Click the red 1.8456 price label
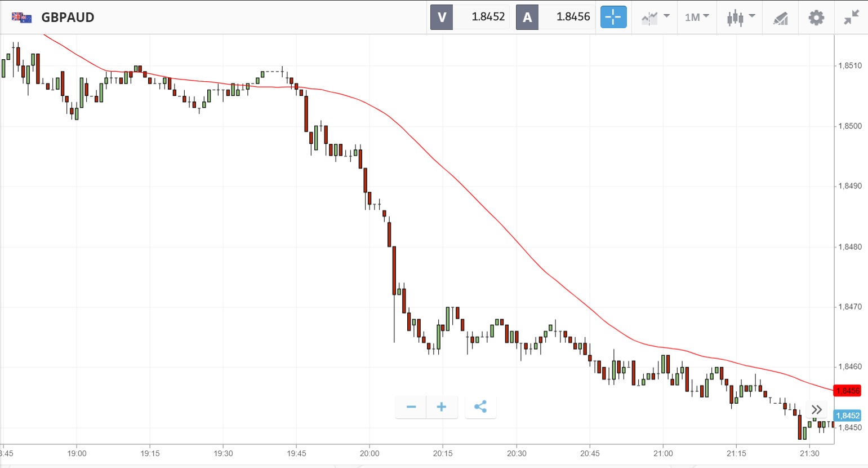Viewport: 868px width, 468px height. tap(847, 391)
